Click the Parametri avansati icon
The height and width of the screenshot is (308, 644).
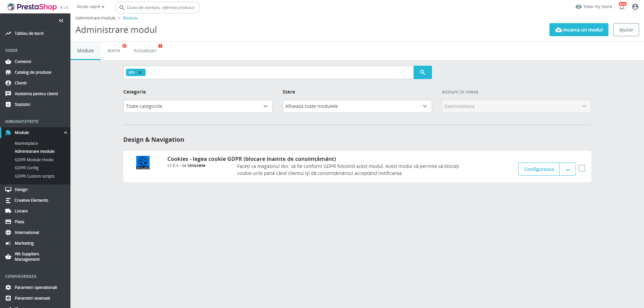(8, 298)
